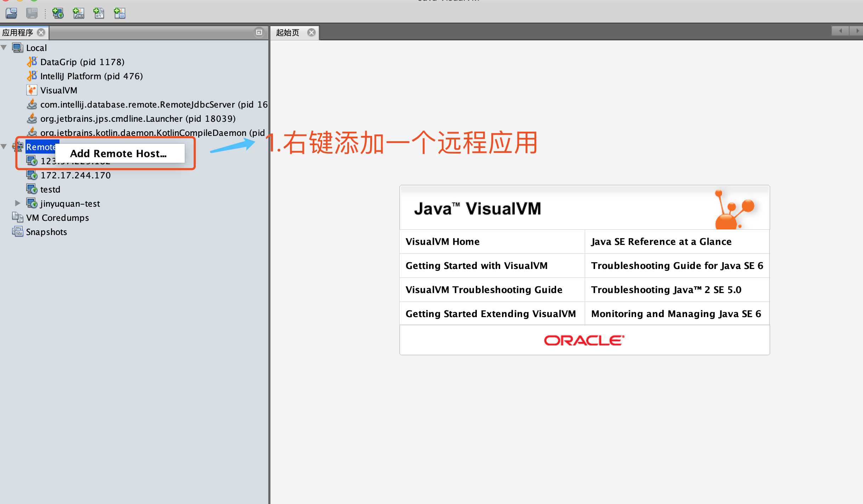Click the grayed Save snapshot toolbar icon
This screenshot has width=863, height=504.
point(32,13)
